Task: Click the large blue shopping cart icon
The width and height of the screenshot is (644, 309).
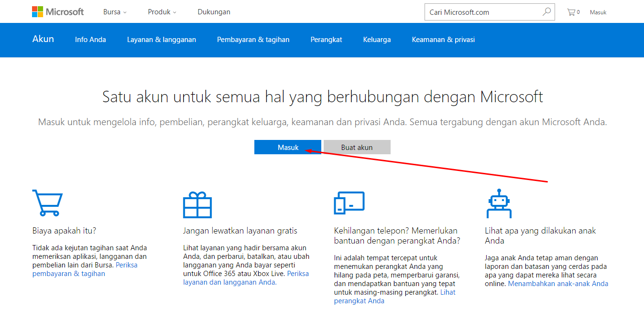Action: click(47, 202)
